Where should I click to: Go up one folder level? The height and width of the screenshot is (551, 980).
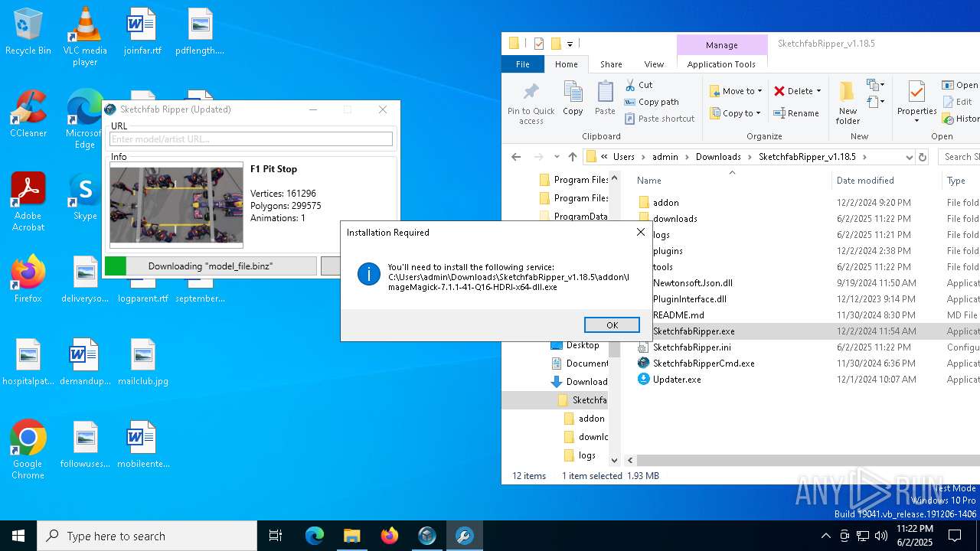(573, 157)
